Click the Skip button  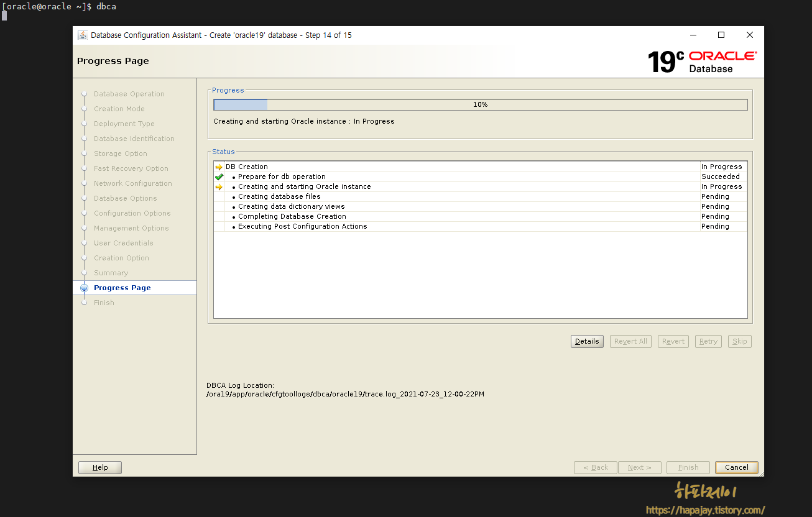(x=740, y=341)
